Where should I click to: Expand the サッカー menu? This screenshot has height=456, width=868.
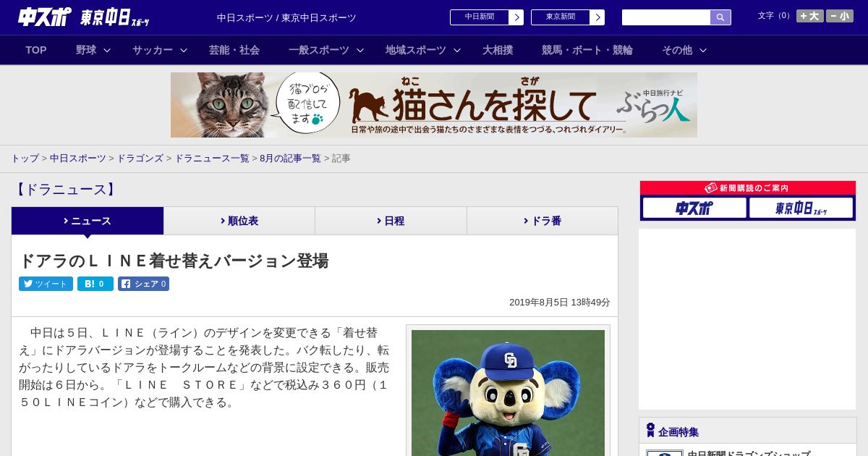coord(159,50)
